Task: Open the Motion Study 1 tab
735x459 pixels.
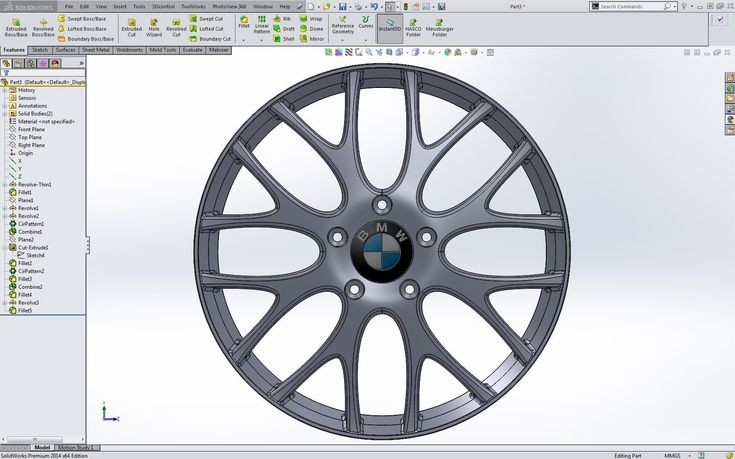Action: tap(77, 448)
